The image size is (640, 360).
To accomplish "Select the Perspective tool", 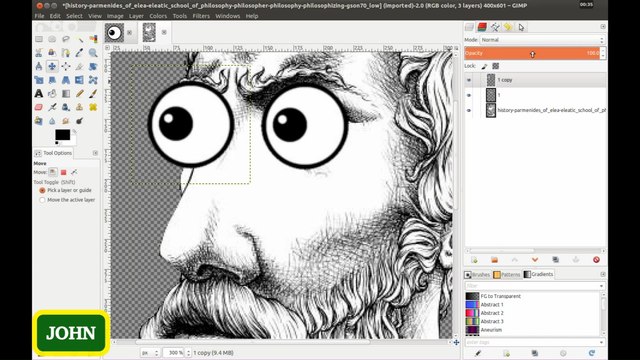I will (66, 80).
